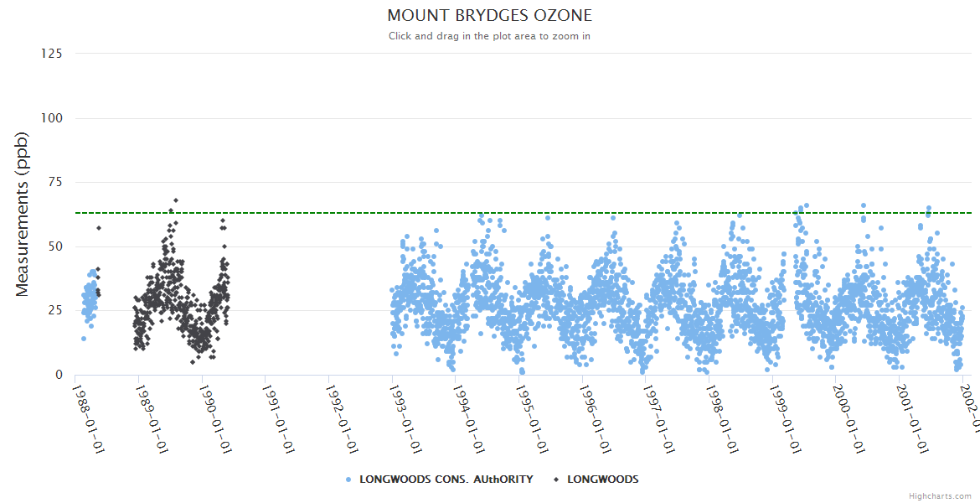Click the 75 y-axis tick label
Image resolution: width=980 pixels, height=503 pixels.
coord(54,182)
